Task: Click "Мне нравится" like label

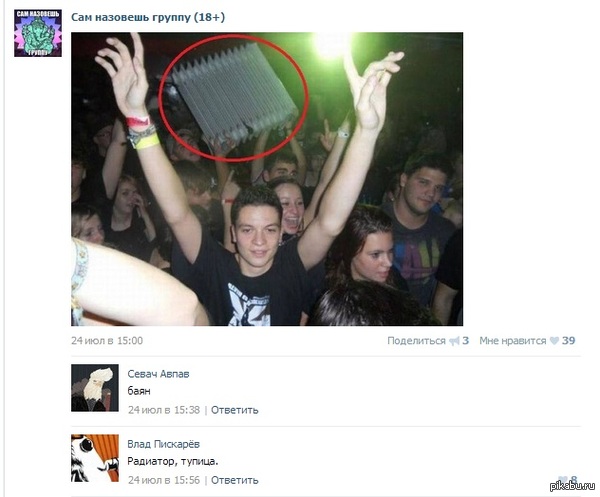Action: [x=513, y=341]
